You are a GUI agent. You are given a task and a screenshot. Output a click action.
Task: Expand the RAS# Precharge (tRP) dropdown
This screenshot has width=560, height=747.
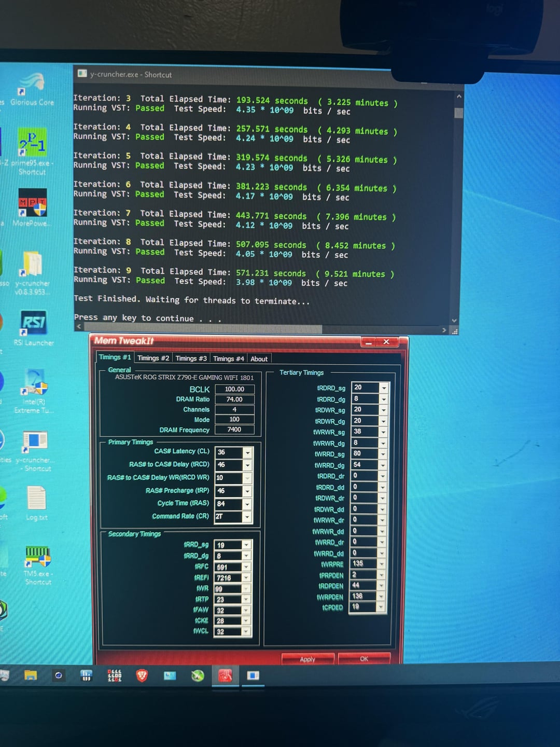click(247, 491)
